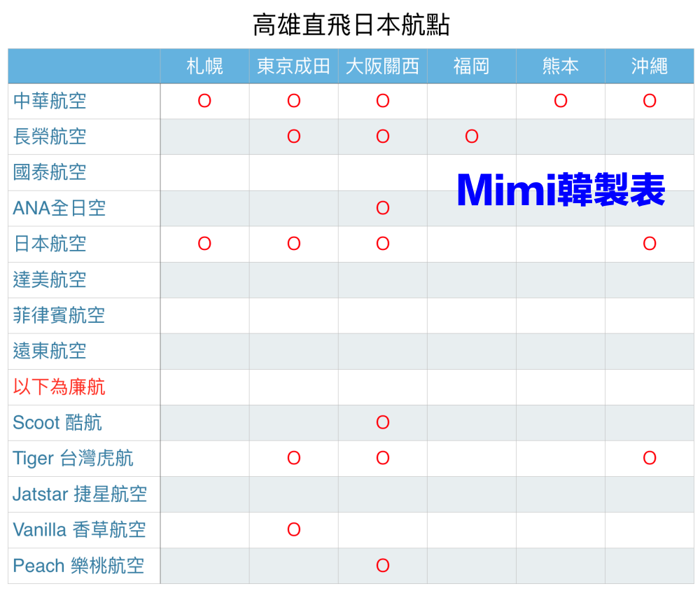
Task: Click the ANA全日空 row label
Action: point(59,208)
